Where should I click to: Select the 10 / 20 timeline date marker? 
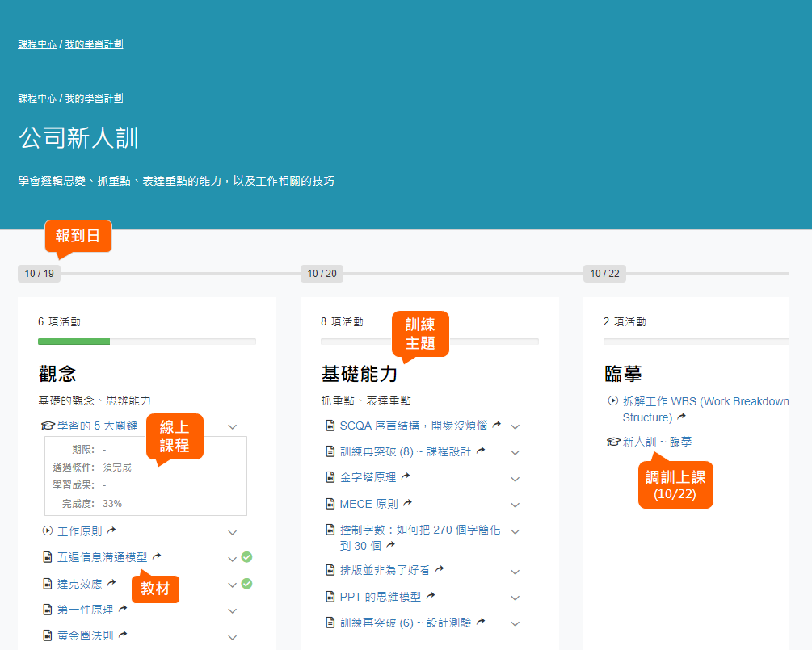tap(322, 274)
